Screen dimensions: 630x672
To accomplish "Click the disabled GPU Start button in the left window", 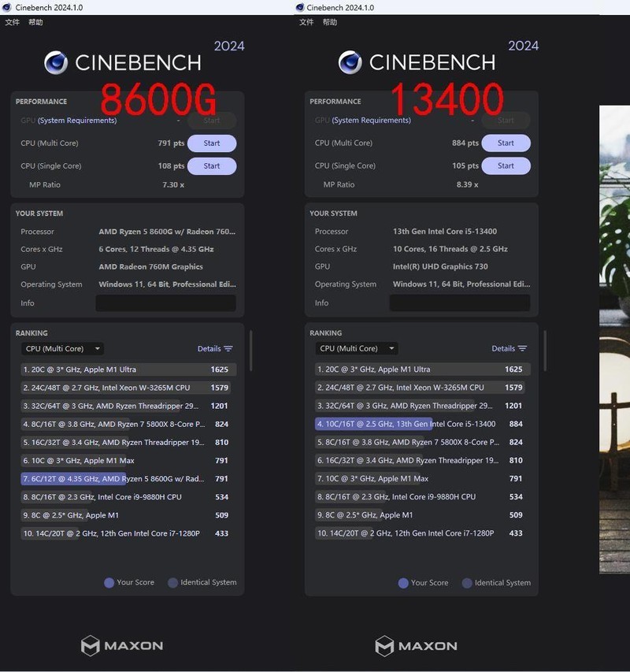I will pos(212,121).
